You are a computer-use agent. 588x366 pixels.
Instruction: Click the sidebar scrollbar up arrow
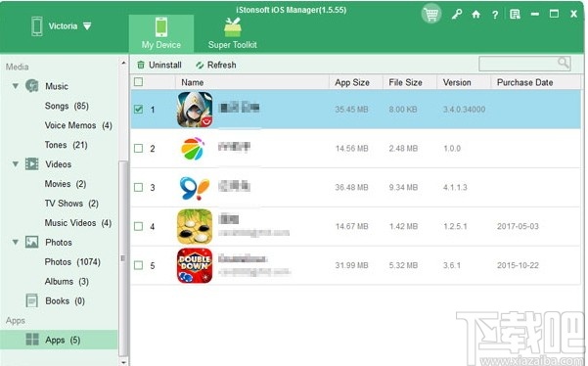pyautogui.click(x=123, y=63)
